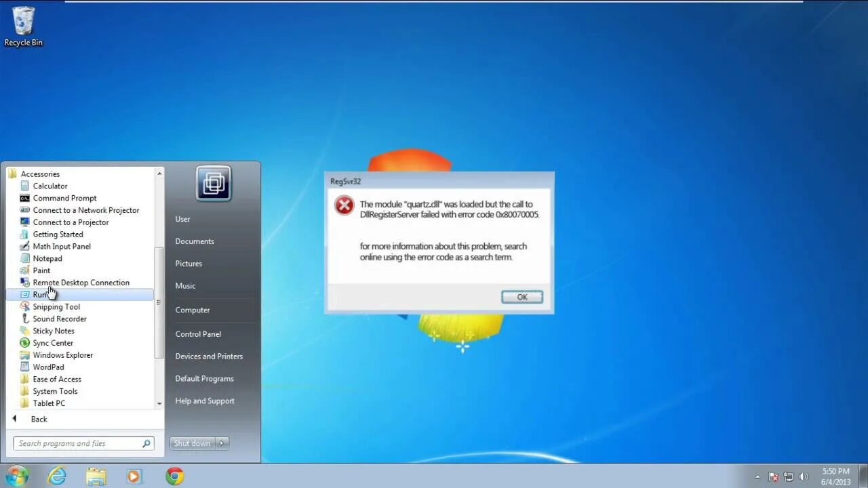Viewport: 868px width, 488px height.
Task: Click the Action Center flag tray icon
Action: (773, 476)
